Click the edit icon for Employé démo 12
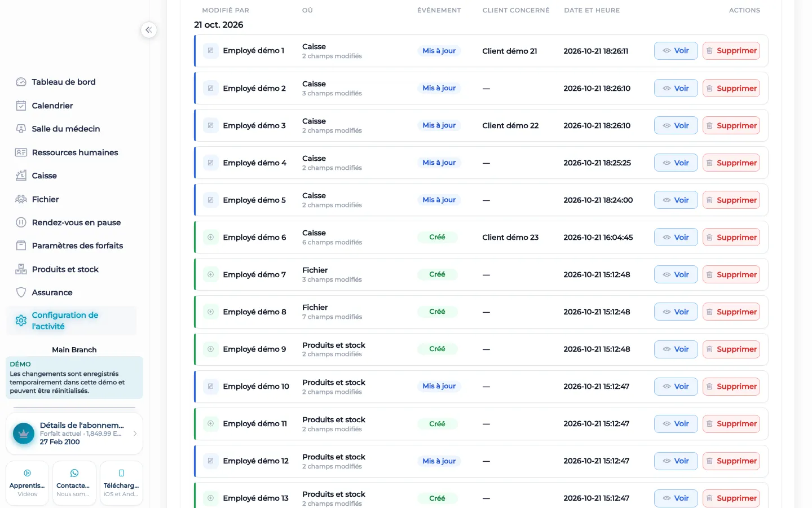The height and width of the screenshot is (508, 812). point(210,461)
